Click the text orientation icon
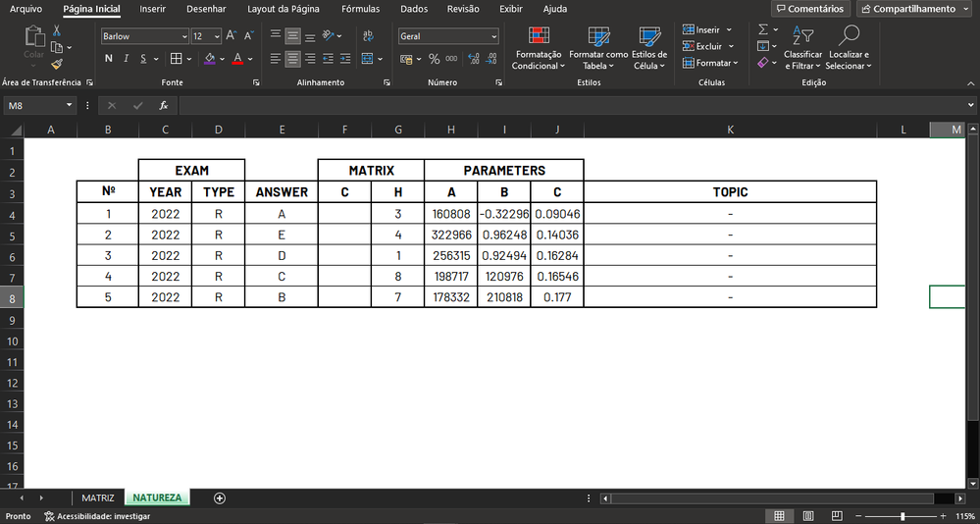The image size is (980, 524). click(329, 36)
